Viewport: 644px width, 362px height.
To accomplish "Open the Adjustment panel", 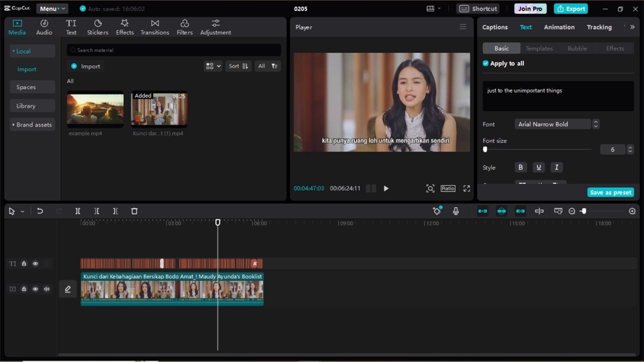I will (x=215, y=27).
